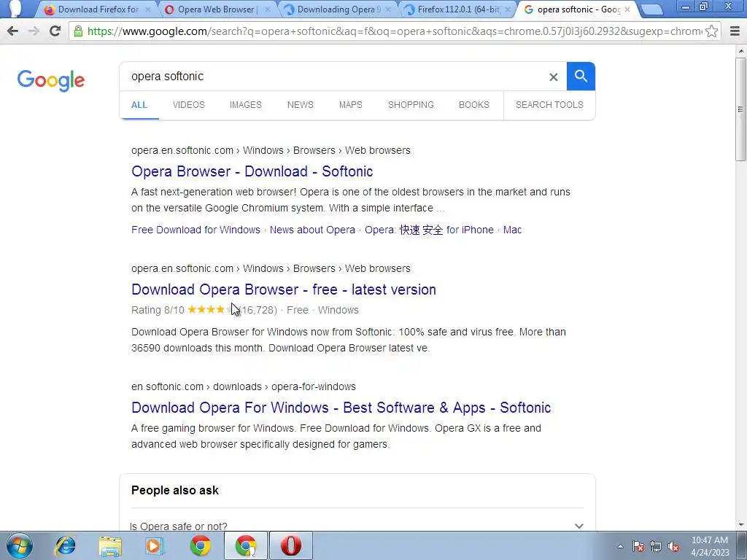Show hidden system tray icons
The width and height of the screenshot is (747, 560).
click(x=620, y=546)
